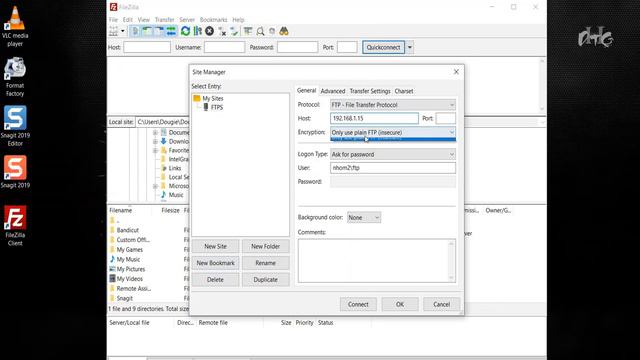This screenshot has width=640, height=360.
Task: Switch to the Advanced tab
Action: click(333, 91)
